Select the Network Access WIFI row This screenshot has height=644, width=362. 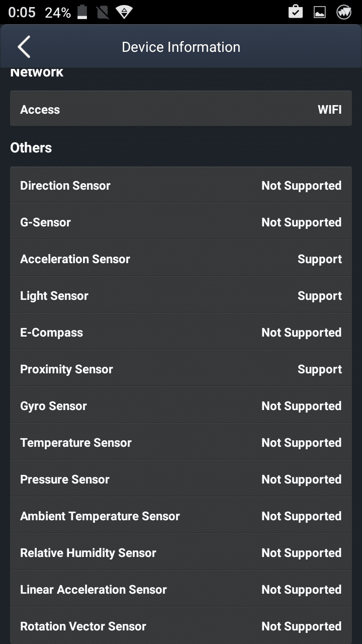(x=181, y=109)
